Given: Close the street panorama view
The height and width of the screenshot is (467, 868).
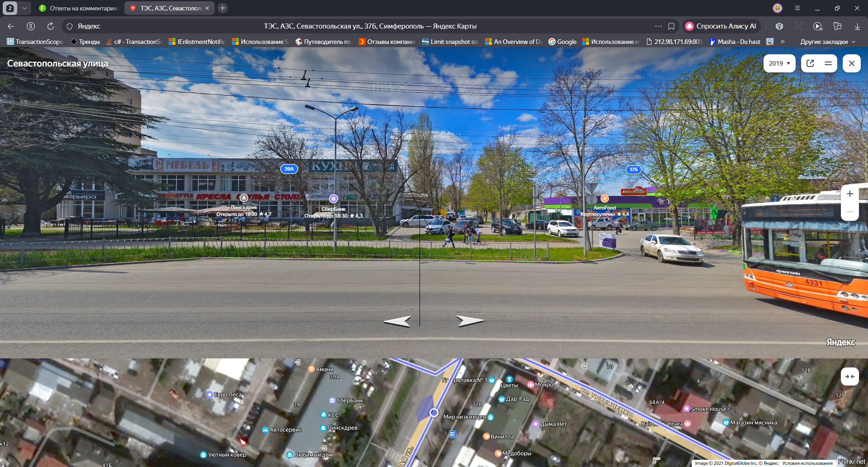Looking at the screenshot, I should (x=852, y=63).
